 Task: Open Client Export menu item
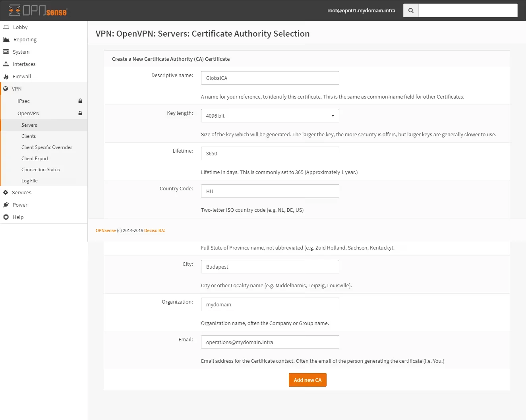coord(35,158)
